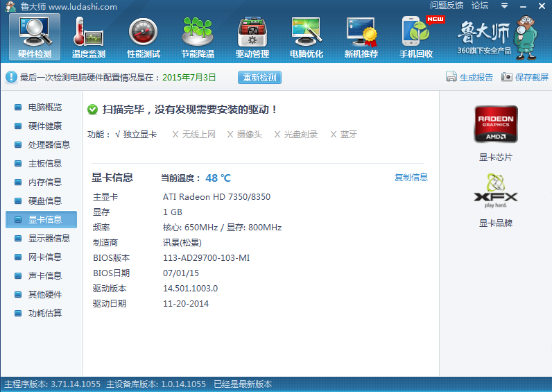This screenshot has width=552, height=392.
Task: Launch the 性能测试 performance test
Action: (x=144, y=37)
